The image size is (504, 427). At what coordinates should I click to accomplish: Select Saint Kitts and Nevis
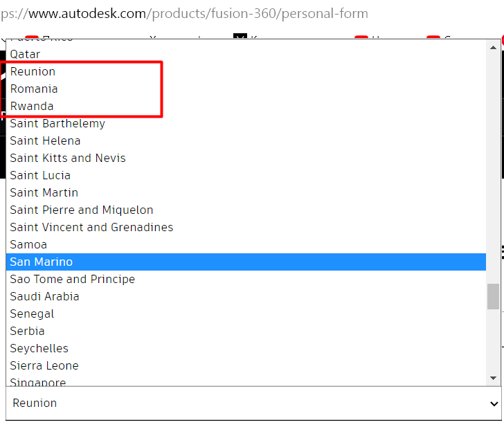coord(68,158)
